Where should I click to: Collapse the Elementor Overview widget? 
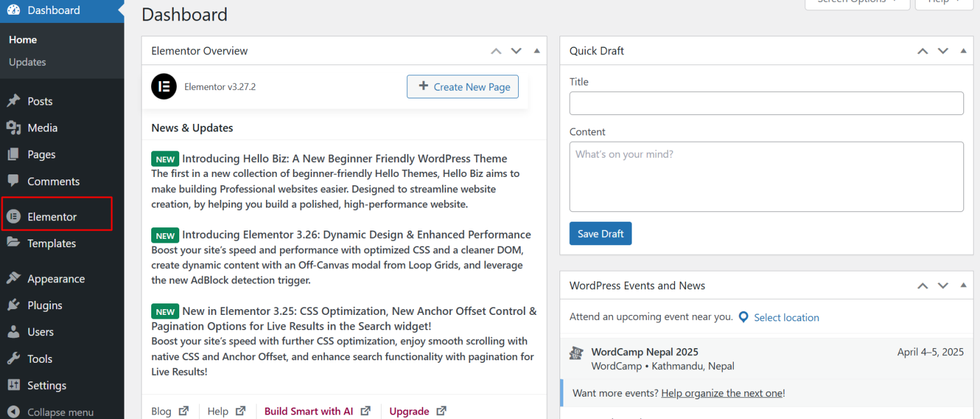click(537, 50)
